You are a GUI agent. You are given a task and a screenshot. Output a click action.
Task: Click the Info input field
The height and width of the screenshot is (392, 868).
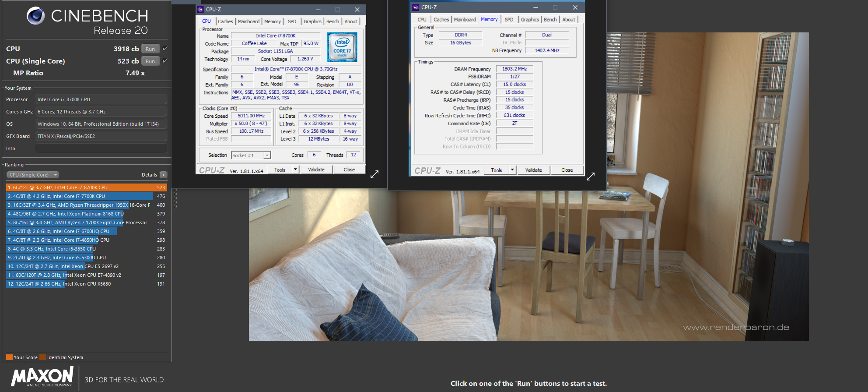click(101, 148)
